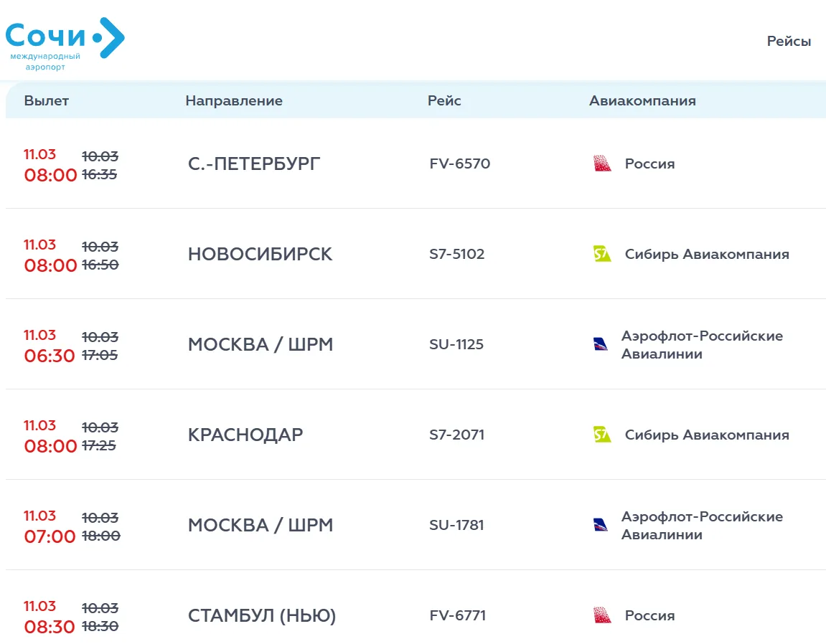Click the Sochi airport logo

point(65,43)
